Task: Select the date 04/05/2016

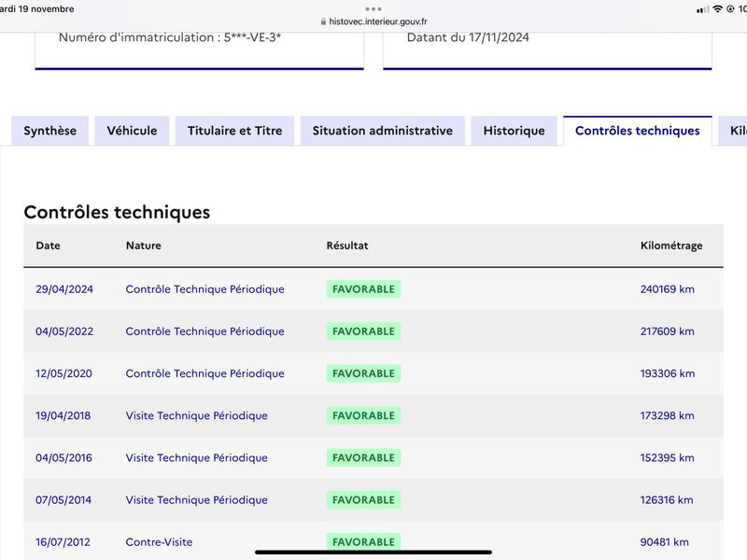Action: coord(63,457)
